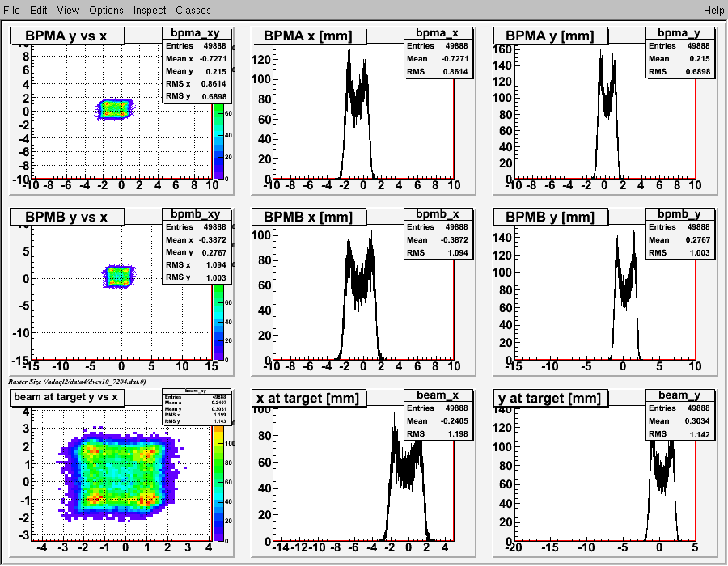
Task: Click 'RMS y 1.003' in bpmb_xy stats
Action: (x=196, y=277)
